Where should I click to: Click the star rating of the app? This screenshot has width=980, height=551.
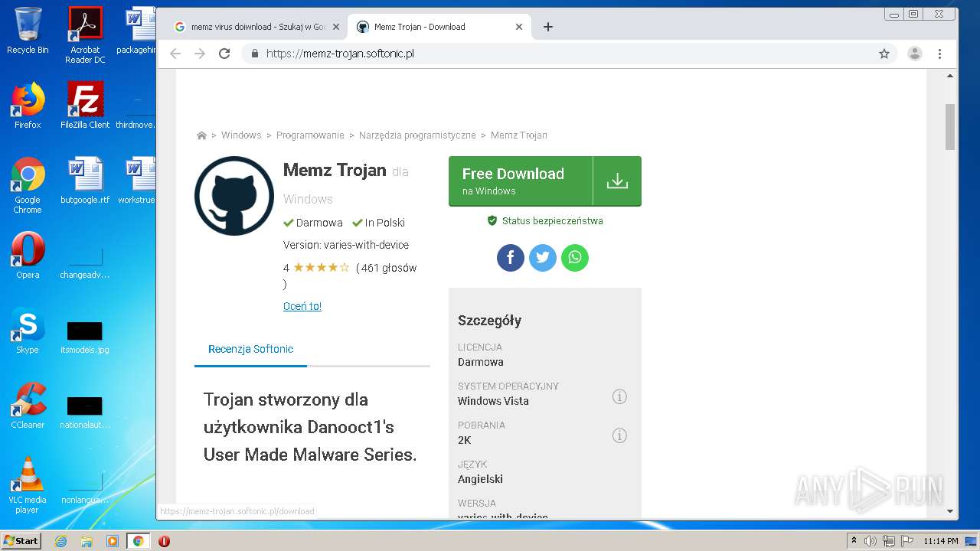322,268
